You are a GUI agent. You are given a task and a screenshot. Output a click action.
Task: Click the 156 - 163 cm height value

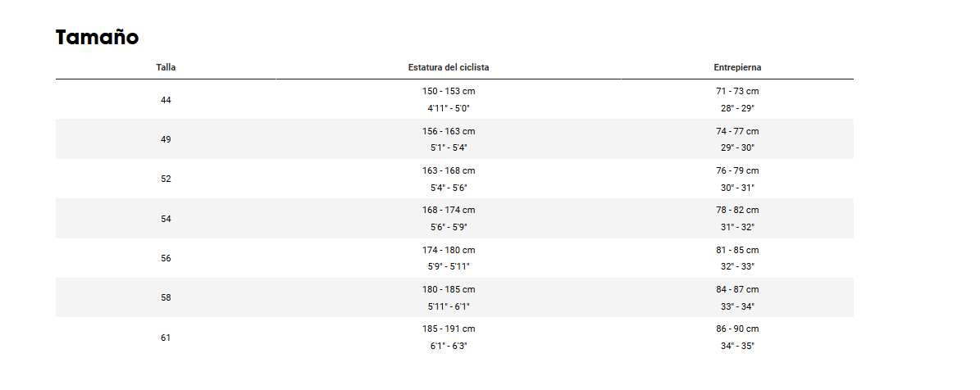click(448, 131)
